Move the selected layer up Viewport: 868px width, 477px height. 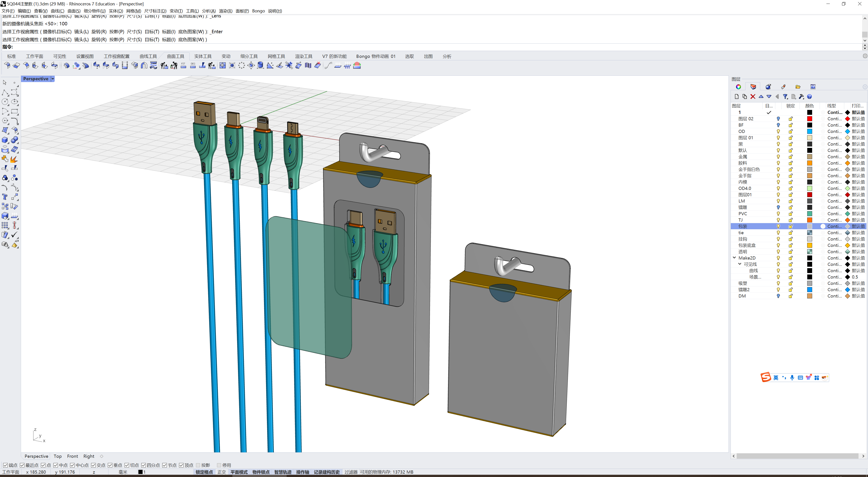pos(761,97)
